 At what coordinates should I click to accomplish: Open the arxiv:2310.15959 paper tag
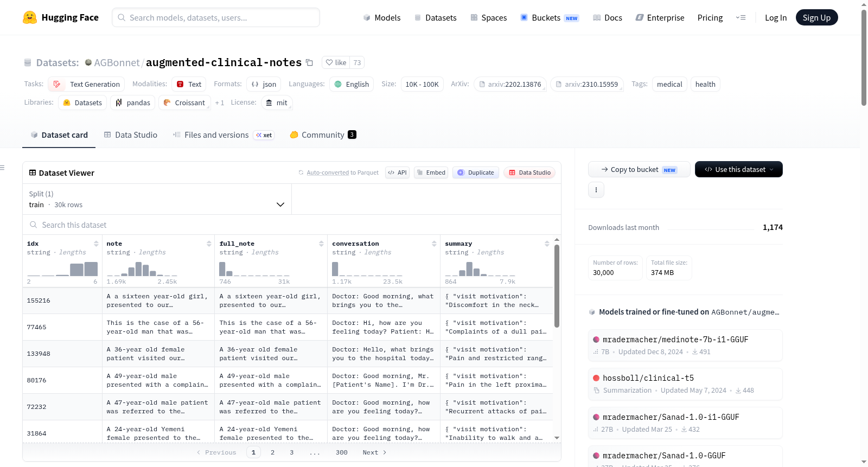(x=587, y=84)
